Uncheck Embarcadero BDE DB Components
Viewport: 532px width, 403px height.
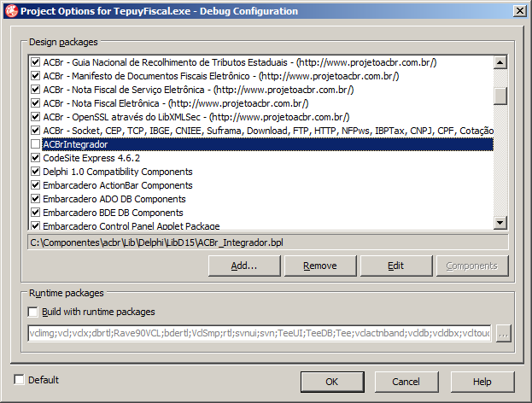(x=35, y=213)
